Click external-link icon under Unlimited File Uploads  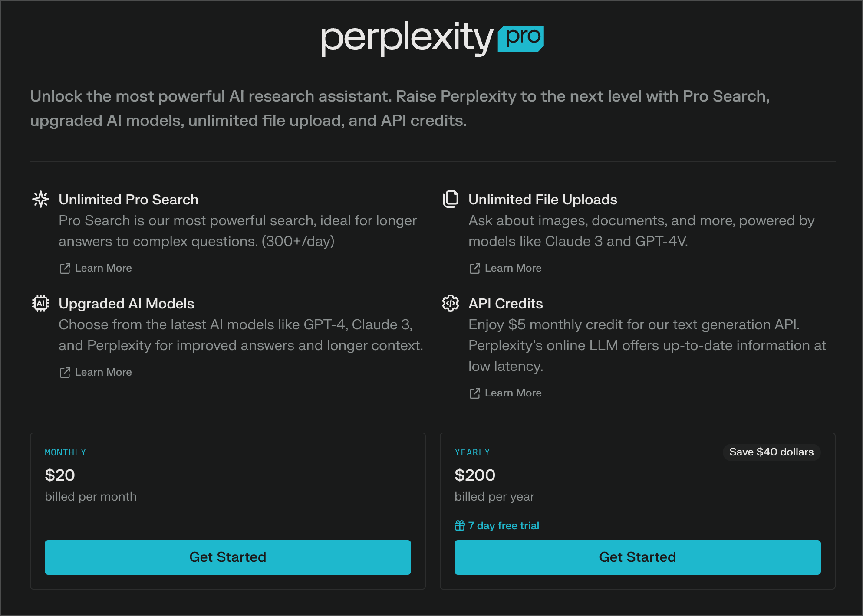[474, 269]
